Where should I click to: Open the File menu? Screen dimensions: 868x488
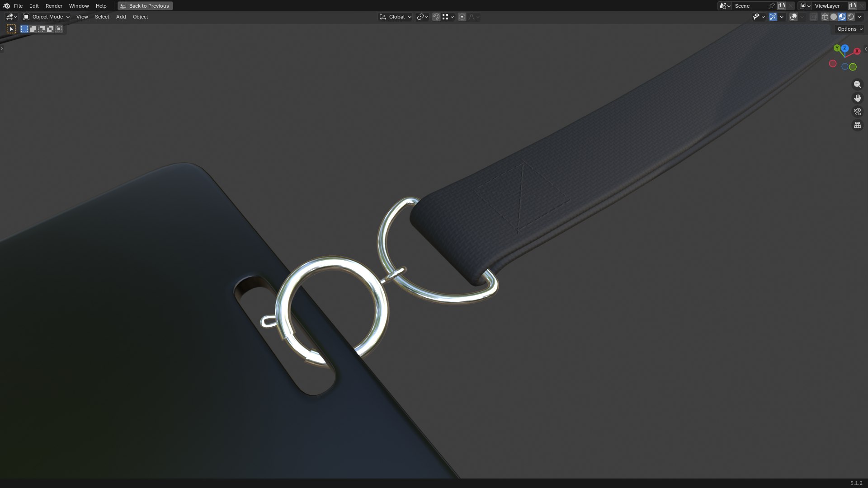[18, 6]
